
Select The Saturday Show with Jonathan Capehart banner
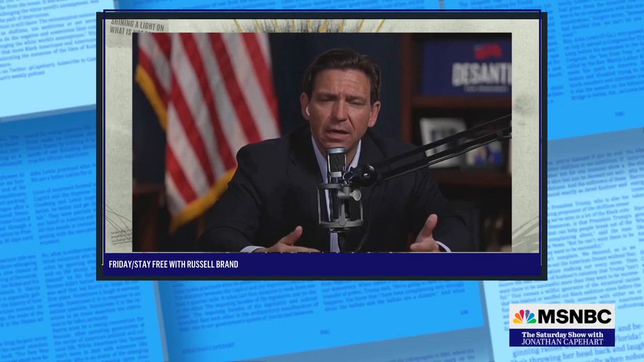[x=561, y=338]
